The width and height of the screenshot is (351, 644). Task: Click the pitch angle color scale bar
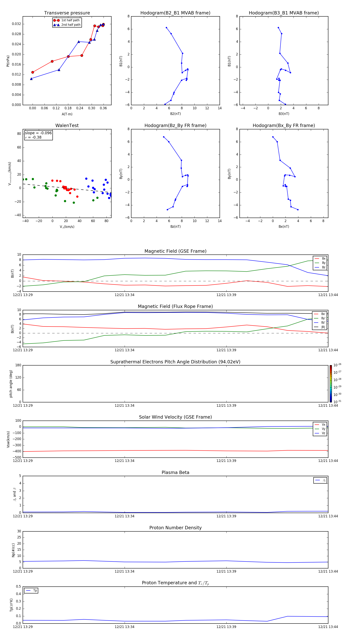(331, 384)
